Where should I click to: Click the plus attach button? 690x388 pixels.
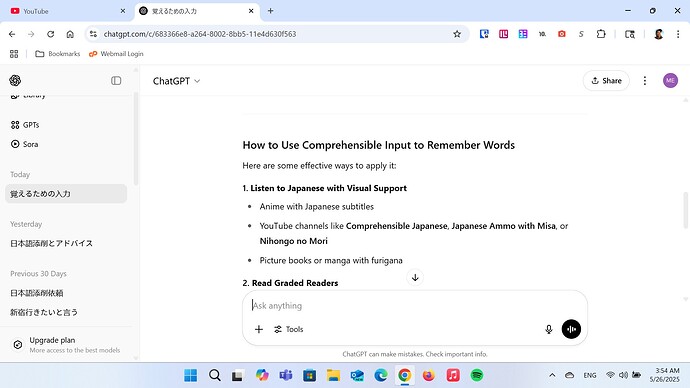click(259, 329)
